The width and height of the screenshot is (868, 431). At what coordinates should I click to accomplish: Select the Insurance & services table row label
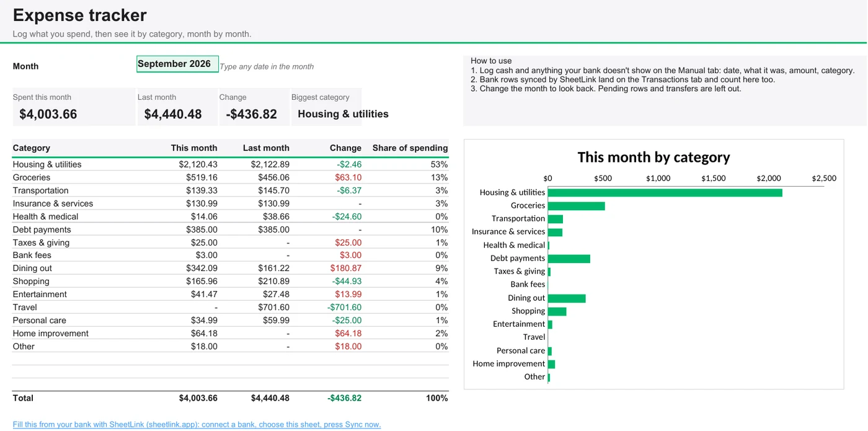(53, 203)
